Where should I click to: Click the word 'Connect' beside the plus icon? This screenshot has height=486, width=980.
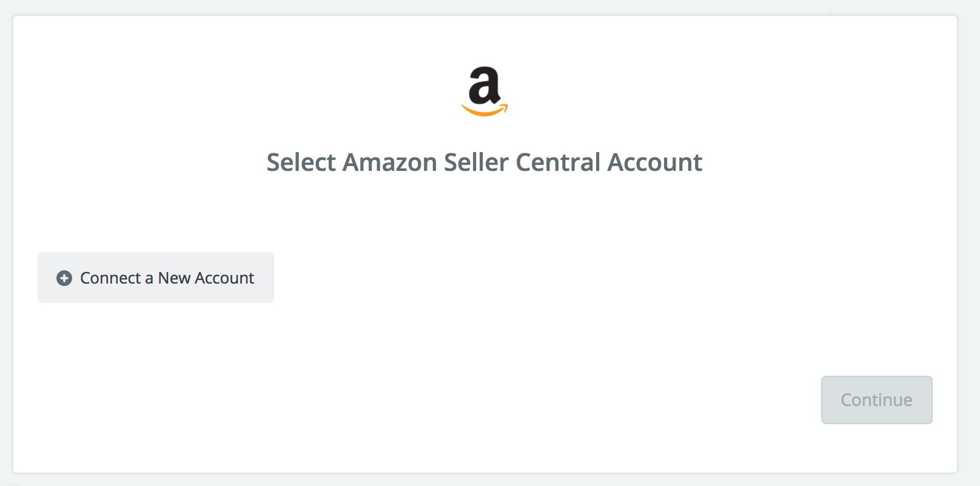110,278
